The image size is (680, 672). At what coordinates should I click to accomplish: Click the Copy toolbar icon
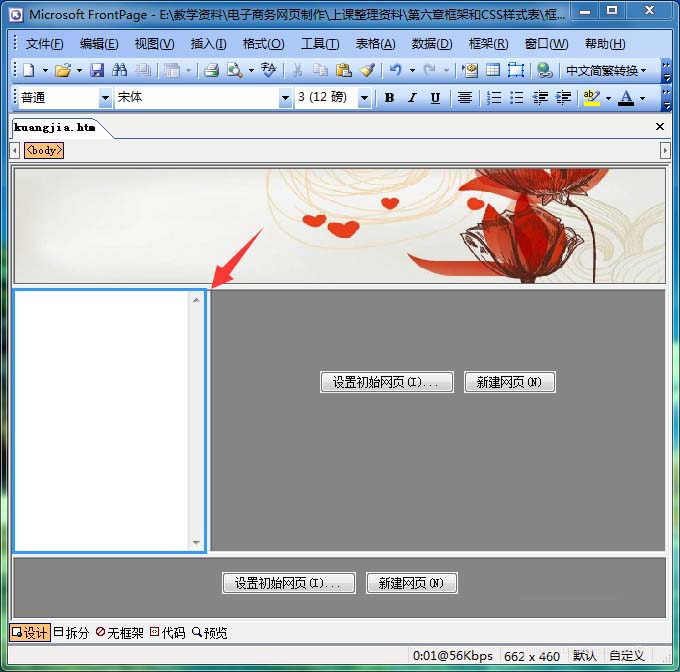point(320,70)
